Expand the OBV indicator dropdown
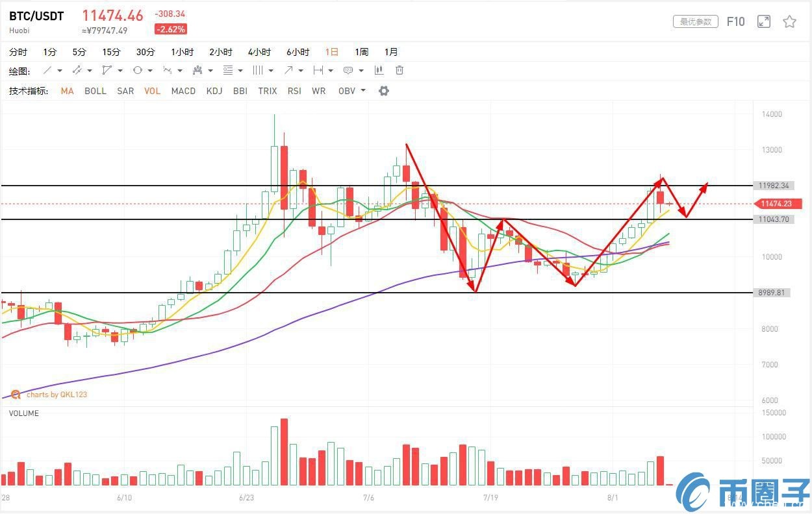The image size is (812, 514). pyautogui.click(x=363, y=91)
